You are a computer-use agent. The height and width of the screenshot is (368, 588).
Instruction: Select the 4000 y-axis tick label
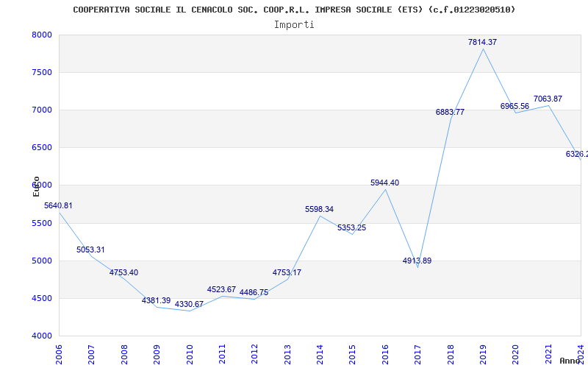(x=42, y=336)
